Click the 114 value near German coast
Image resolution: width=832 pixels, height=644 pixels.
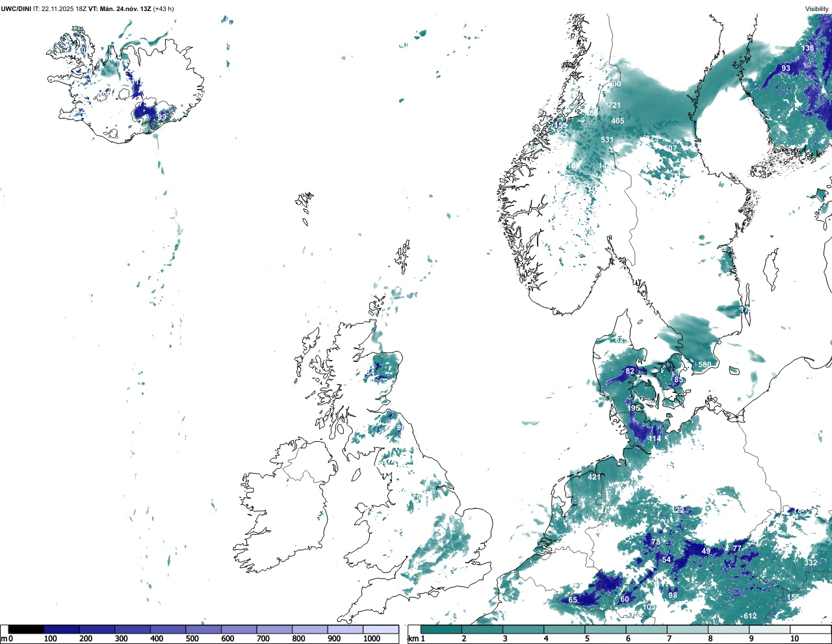pos(654,439)
